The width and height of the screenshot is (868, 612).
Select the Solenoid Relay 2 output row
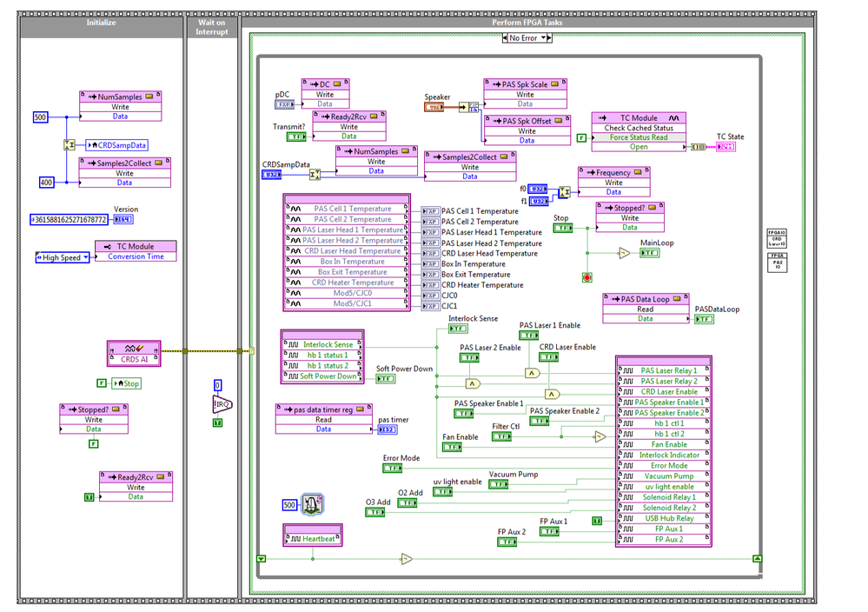point(663,508)
